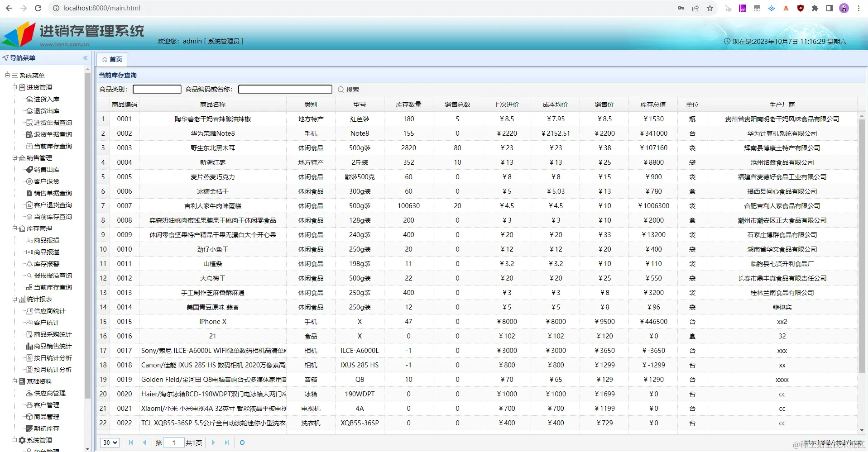Collapse the 统计报表 tree group
Screen dimensions: 868x452
(x=14, y=299)
